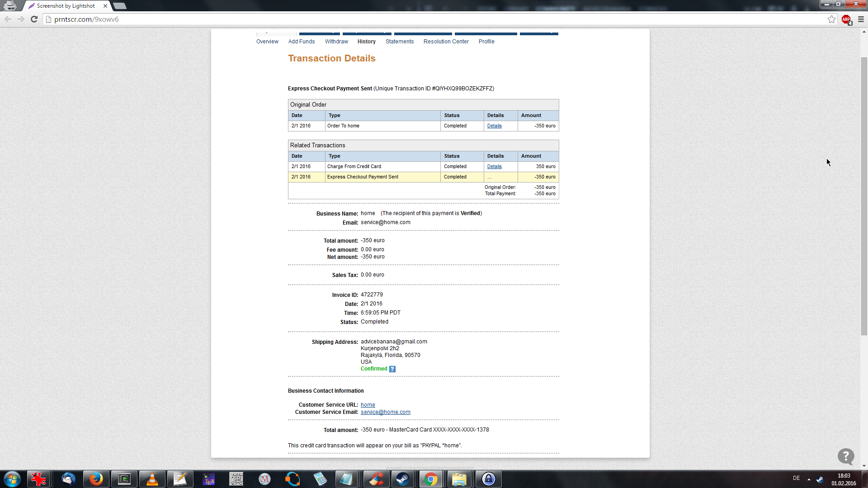The height and width of the screenshot is (488, 868).
Task: Go to the Withdraw menu item
Action: click(x=336, y=42)
